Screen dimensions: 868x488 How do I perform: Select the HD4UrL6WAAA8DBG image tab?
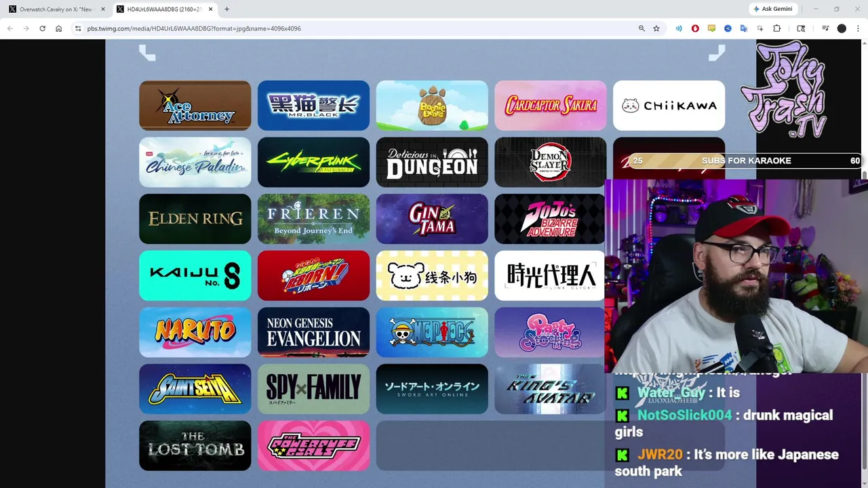164,9
